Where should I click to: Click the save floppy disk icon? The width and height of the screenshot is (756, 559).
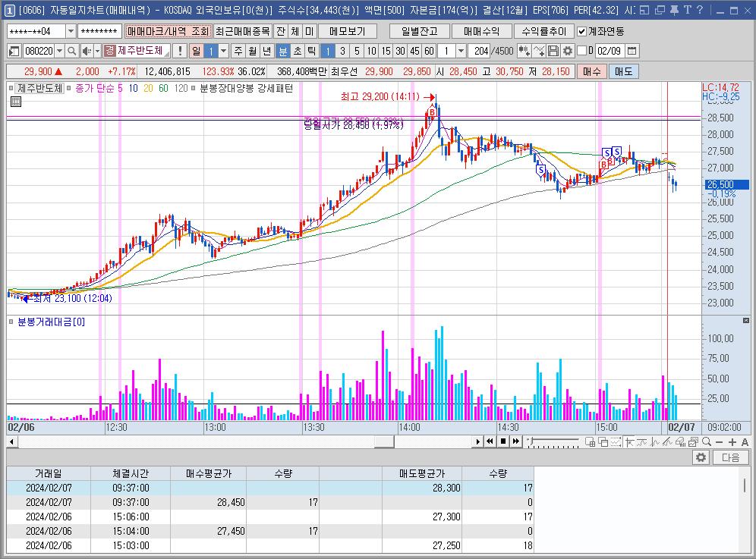553,51
